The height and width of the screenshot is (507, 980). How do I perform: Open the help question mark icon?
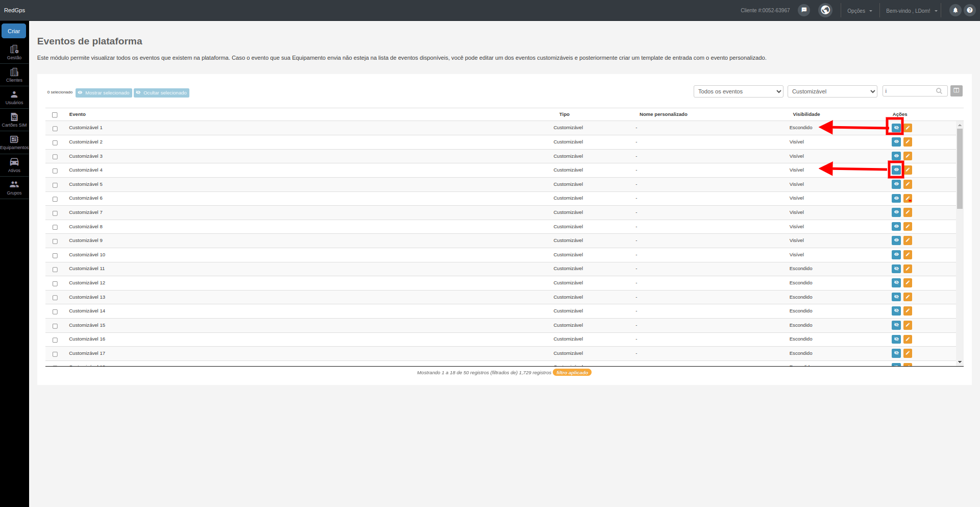tap(969, 10)
